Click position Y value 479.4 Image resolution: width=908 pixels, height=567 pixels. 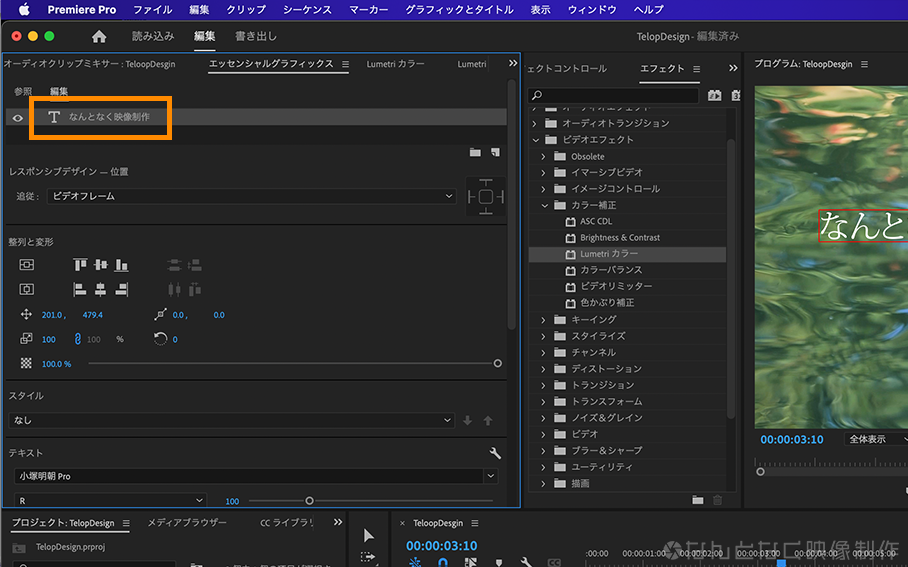[93, 315]
